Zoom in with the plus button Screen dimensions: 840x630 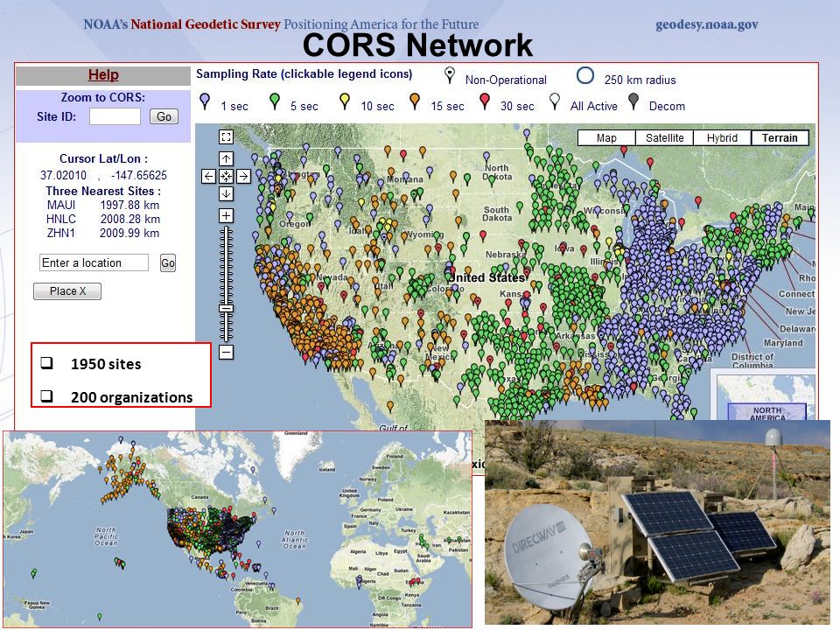click(226, 215)
